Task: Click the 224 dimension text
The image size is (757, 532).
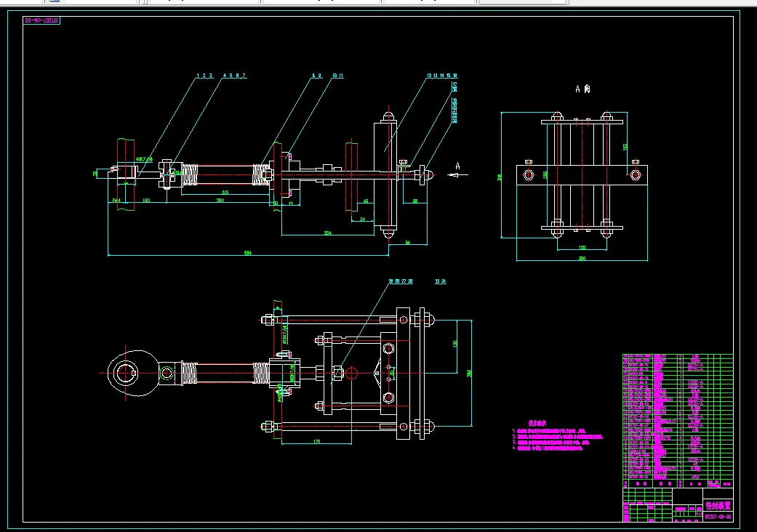Action: [328, 233]
